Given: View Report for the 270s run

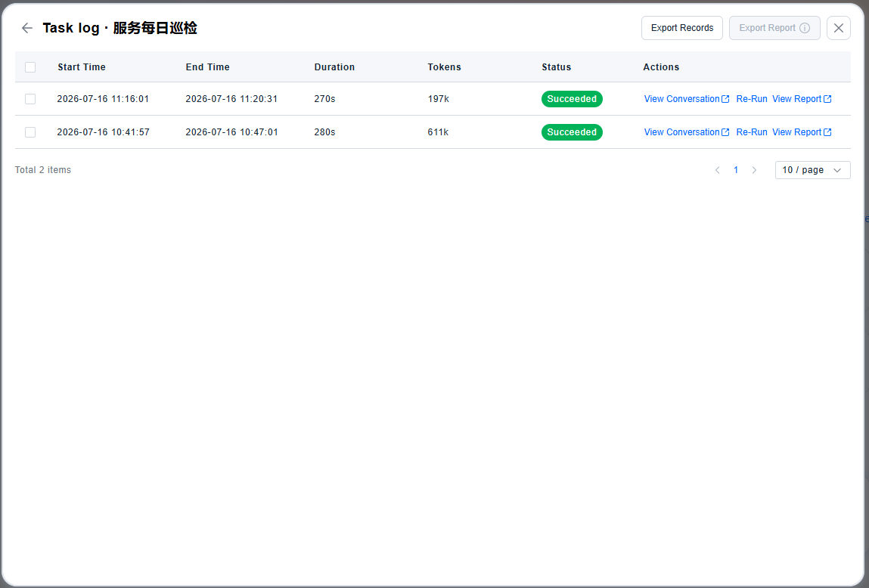Looking at the screenshot, I should (802, 99).
